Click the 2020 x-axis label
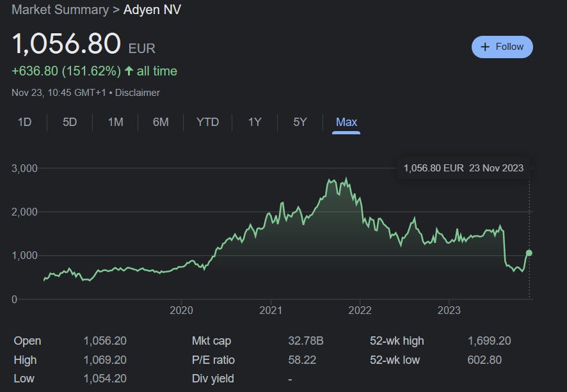The height and width of the screenshot is (392, 567). [x=181, y=310]
